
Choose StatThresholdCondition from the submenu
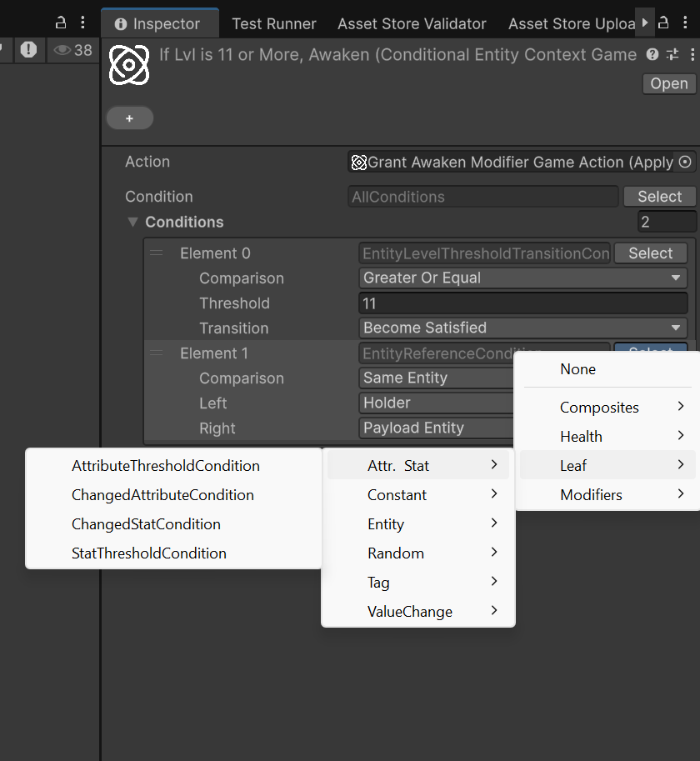(173, 553)
